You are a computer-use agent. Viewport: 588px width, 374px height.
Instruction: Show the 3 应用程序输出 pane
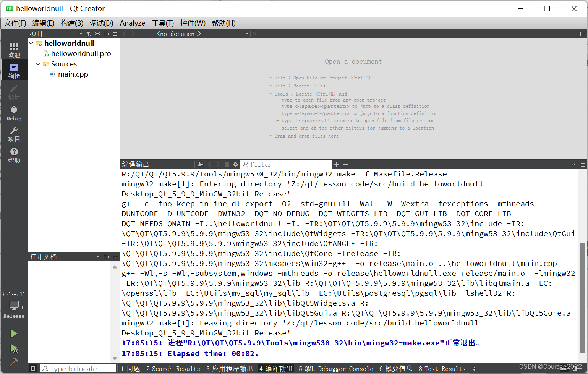[229, 369]
